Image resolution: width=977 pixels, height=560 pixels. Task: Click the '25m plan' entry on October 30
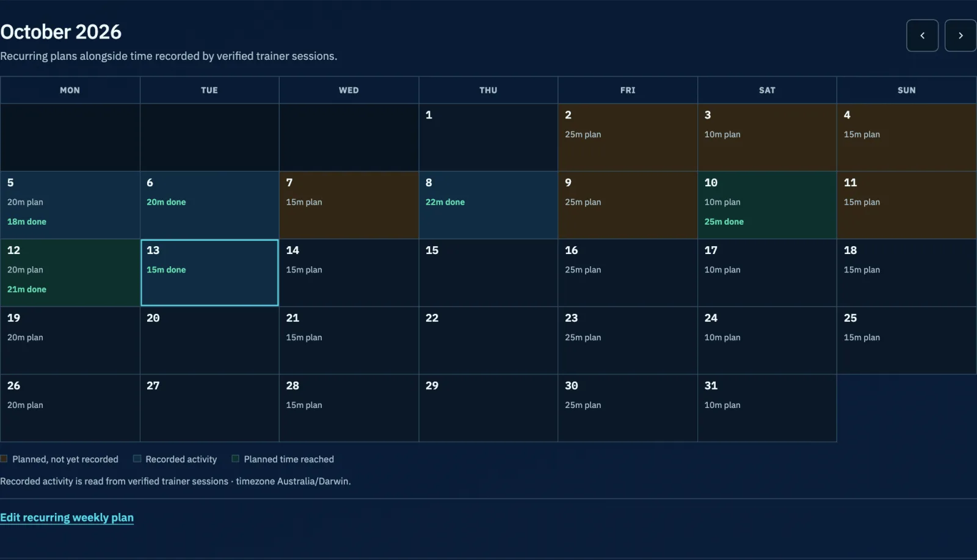[x=583, y=405]
